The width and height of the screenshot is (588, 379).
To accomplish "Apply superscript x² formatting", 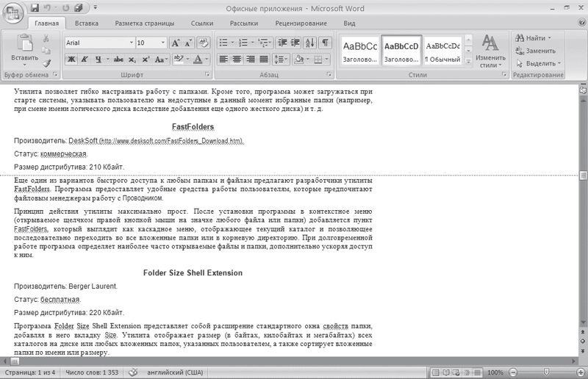I will (x=146, y=59).
